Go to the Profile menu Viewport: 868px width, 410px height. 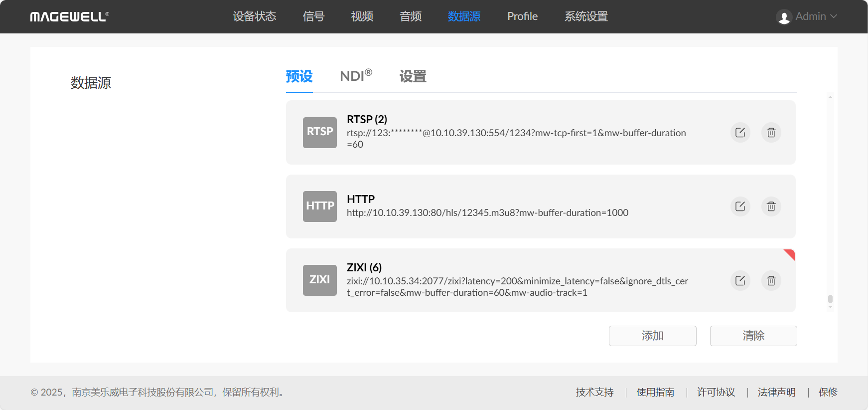pos(522,16)
